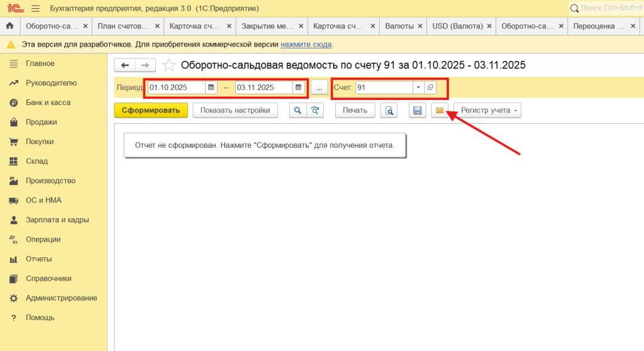This screenshot has height=351, width=644.
Task: Open the calendar for the period end date
Action: point(298,87)
